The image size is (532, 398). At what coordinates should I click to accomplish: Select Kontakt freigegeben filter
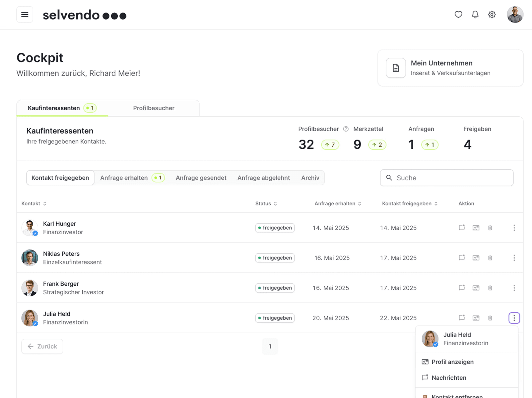tap(60, 178)
